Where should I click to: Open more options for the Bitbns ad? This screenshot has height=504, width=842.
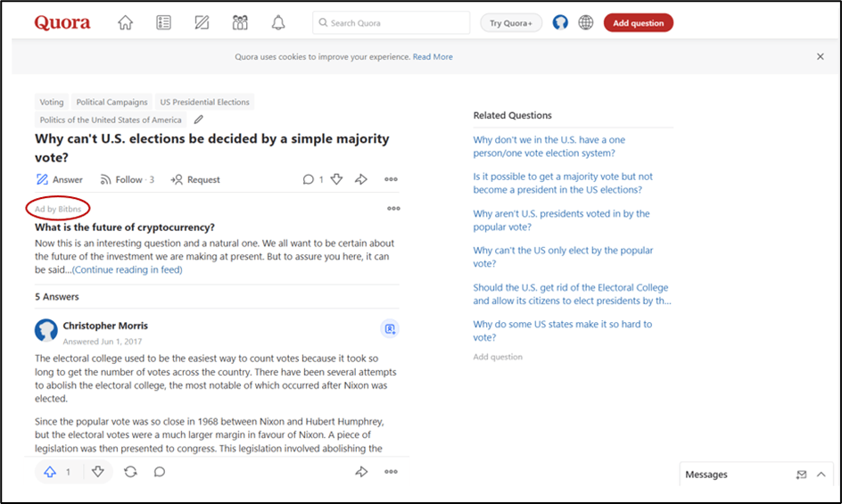(393, 209)
